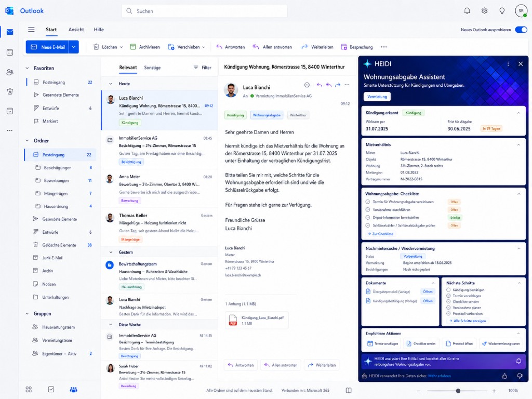
Task: Open message more actions ellipsis
Action: pyautogui.click(x=347, y=85)
